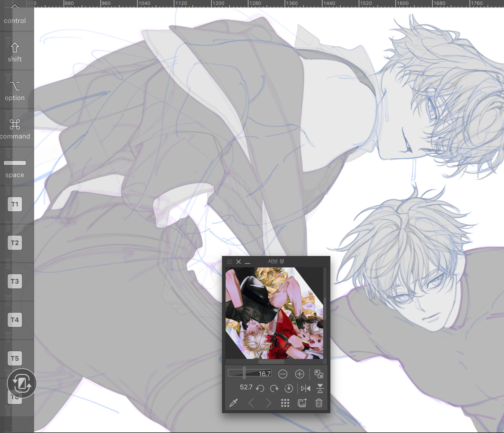Click the zoom in button in Sub View

[299, 374]
